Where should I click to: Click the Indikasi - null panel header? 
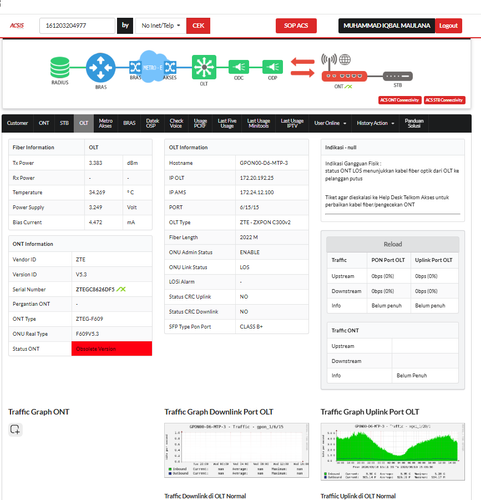(393, 147)
